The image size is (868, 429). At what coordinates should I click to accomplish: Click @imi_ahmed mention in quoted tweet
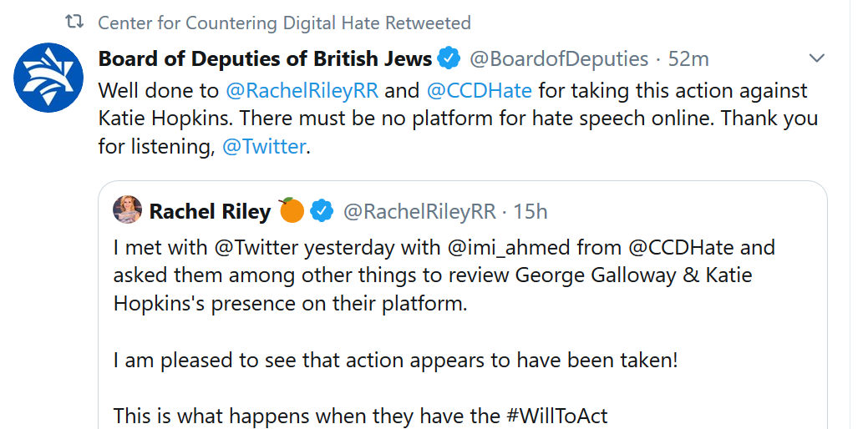coord(509,247)
